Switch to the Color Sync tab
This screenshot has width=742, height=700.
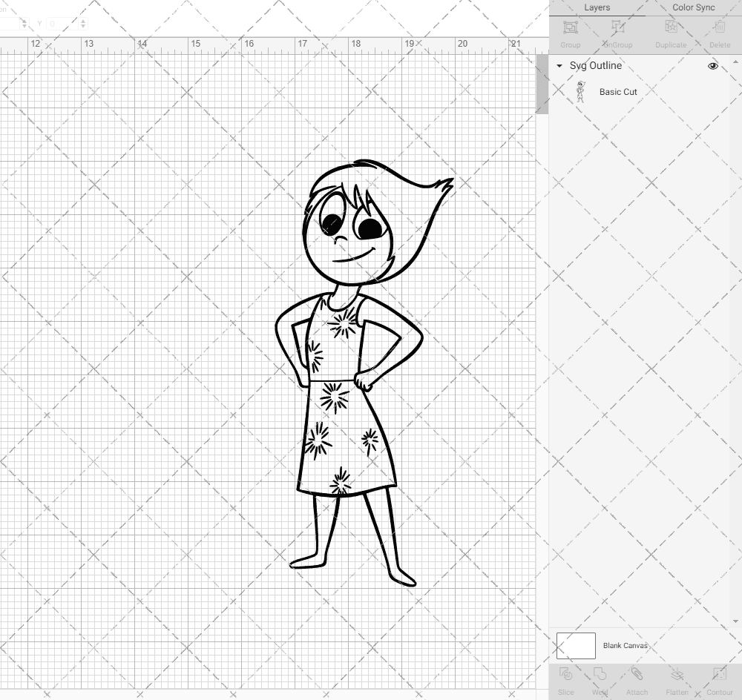[693, 7]
